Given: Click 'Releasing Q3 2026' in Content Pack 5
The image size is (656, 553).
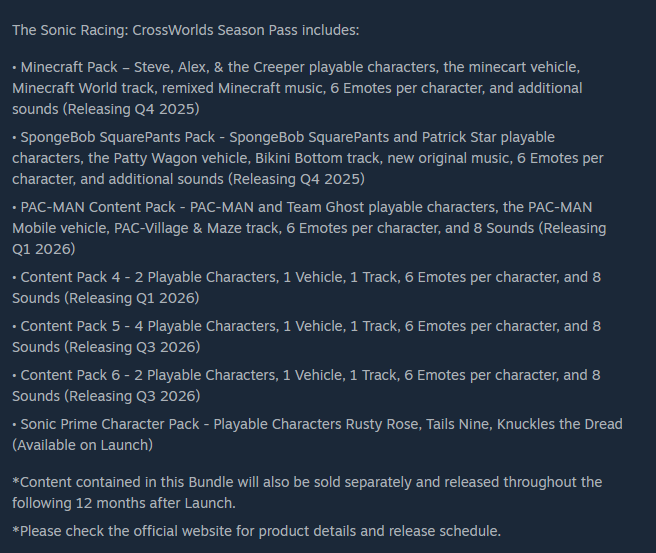Looking at the screenshot, I should [131, 347].
